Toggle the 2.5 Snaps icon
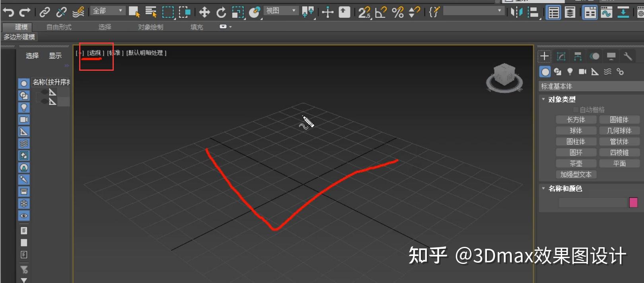The image size is (644, 283). tap(364, 12)
